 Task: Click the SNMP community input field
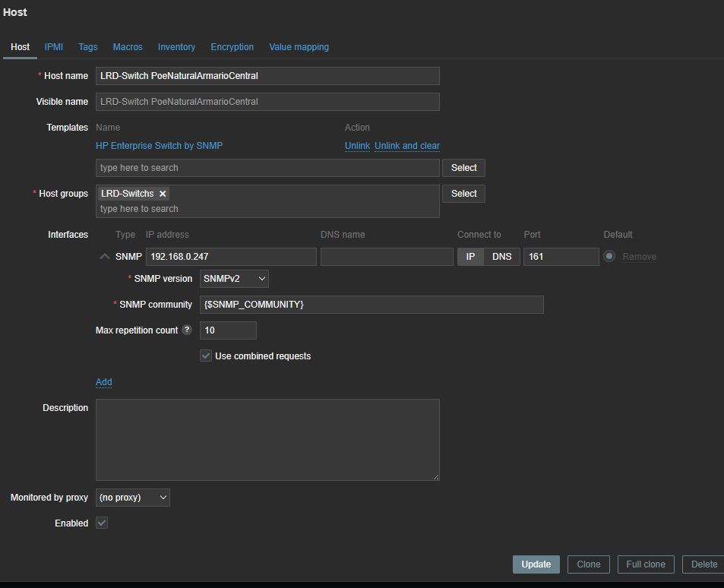tap(371, 305)
